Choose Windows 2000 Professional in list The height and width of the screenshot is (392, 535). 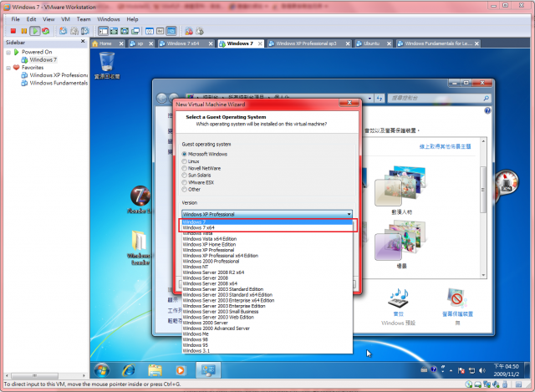(x=267, y=262)
